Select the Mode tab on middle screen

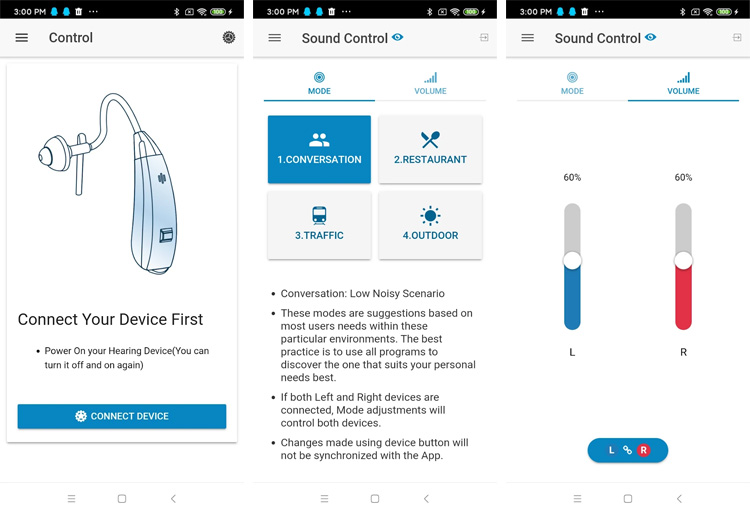[319, 84]
